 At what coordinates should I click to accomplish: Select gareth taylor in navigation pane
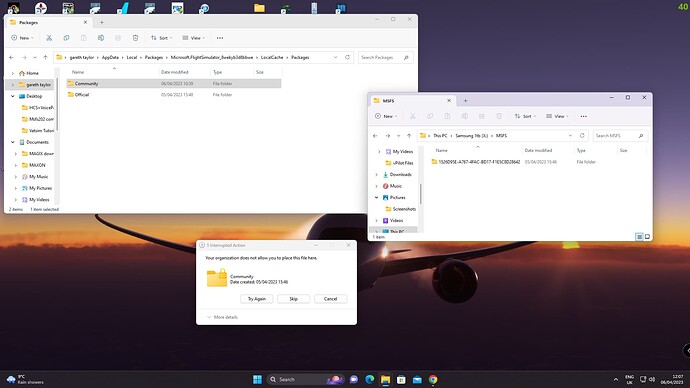tap(38, 84)
